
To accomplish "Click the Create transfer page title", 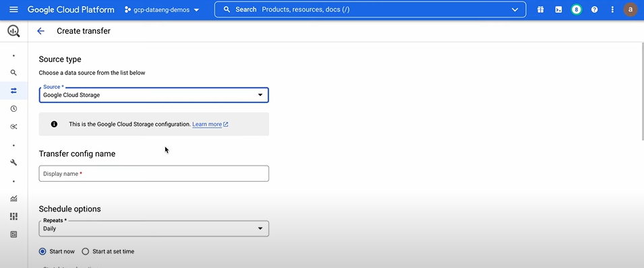I will point(84,31).
